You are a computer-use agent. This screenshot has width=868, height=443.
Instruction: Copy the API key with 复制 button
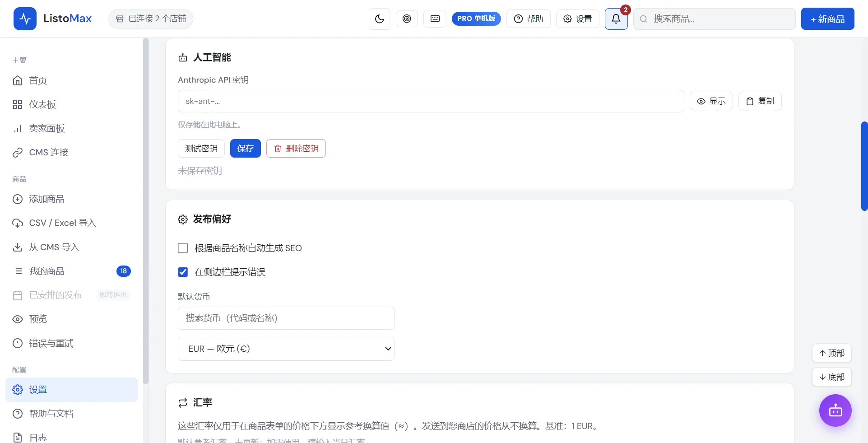[x=760, y=101]
